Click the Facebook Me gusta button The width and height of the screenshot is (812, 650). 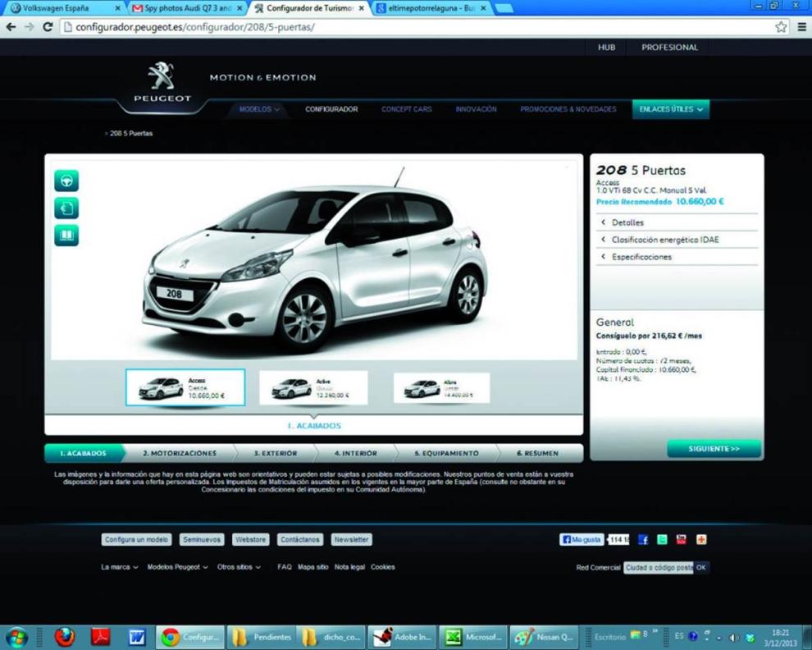click(x=582, y=539)
